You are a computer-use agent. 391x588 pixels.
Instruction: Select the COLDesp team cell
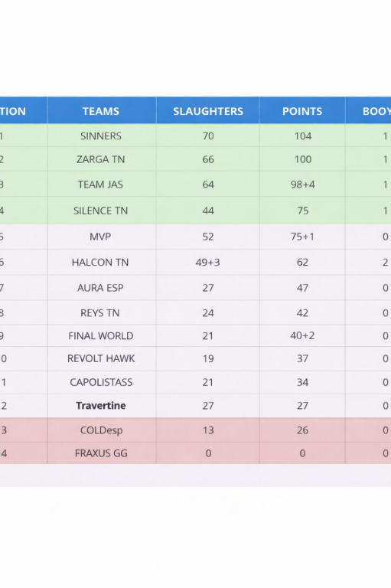pyautogui.click(x=102, y=430)
